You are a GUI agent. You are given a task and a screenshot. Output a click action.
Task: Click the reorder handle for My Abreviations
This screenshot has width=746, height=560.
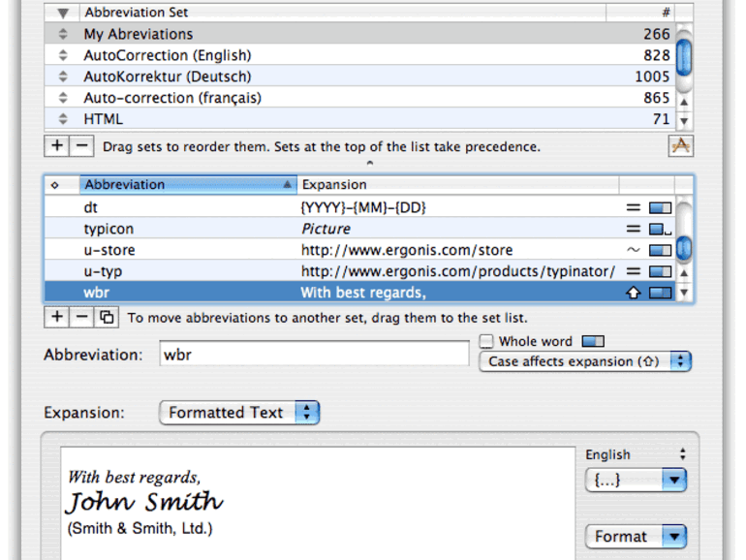click(x=63, y=34)
